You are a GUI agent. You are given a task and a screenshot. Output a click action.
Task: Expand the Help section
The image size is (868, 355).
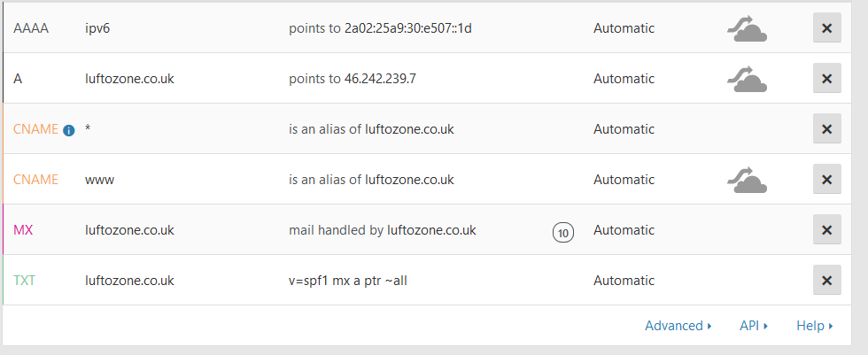[x=814, y=326]
